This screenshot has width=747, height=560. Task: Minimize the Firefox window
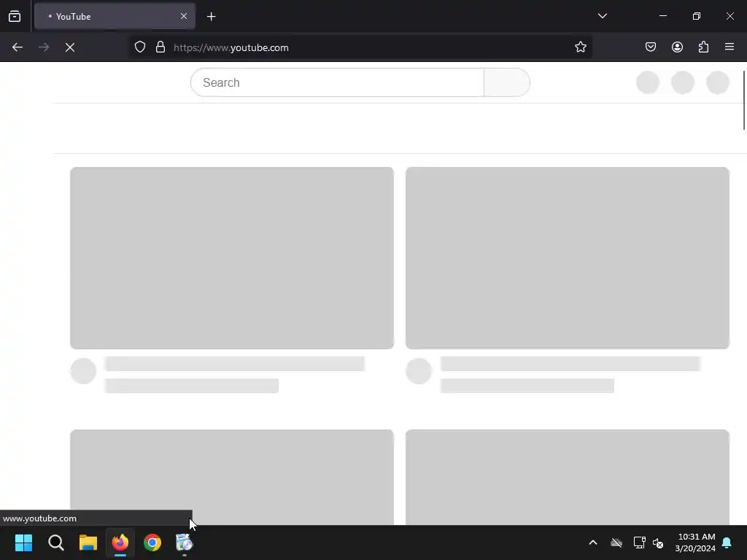[662, 16]
